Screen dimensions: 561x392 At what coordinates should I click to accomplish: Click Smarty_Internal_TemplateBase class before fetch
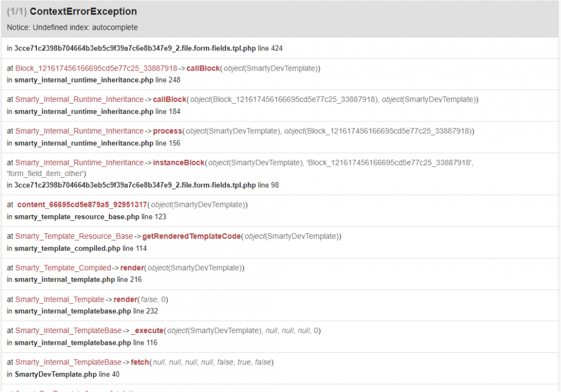pos(68,362)
